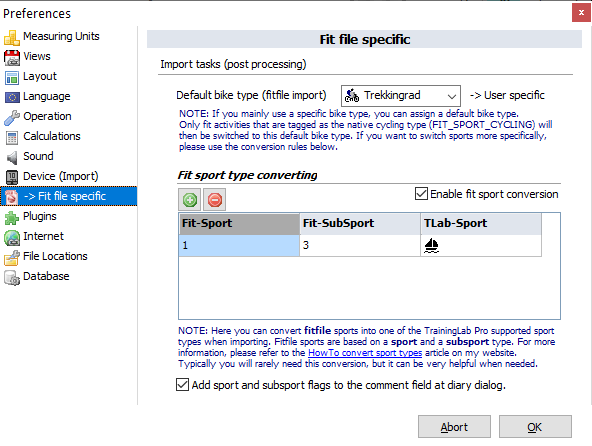Click the Trekkingrad combo box arrow
The height and width of the screenshot is (446, 592).
(x=452, y=96)
